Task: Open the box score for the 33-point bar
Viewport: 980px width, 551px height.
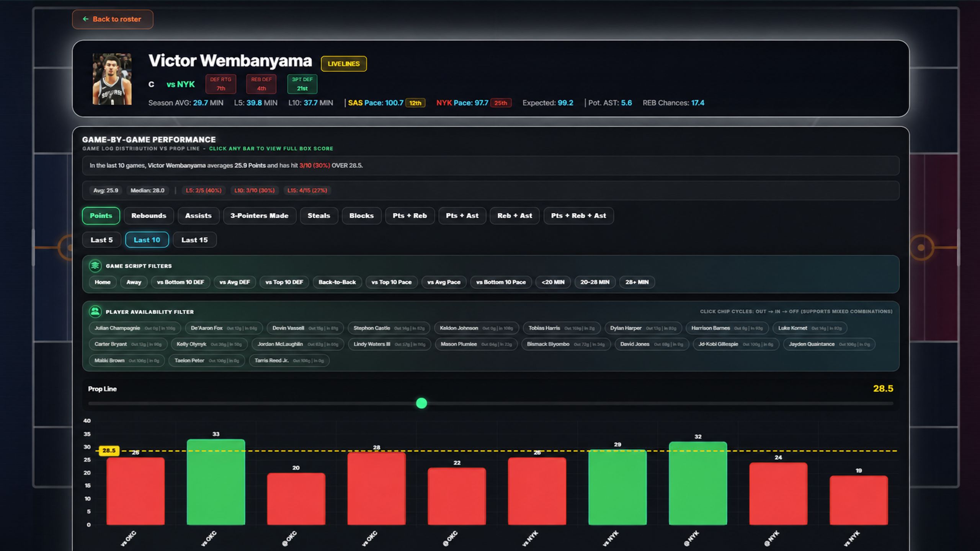Action: coord(216,482)
